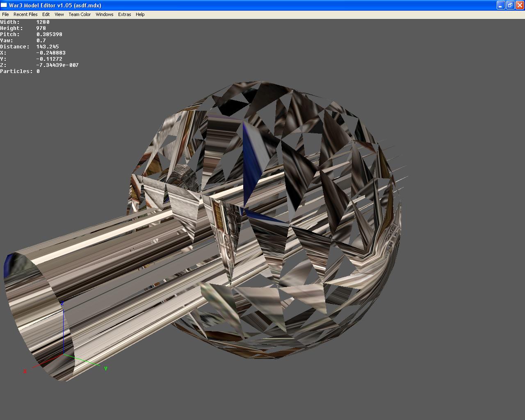Click the War3 Model Editor title bar icon
This screenshot has width=525, height=420.
click(x=4, y=5)
